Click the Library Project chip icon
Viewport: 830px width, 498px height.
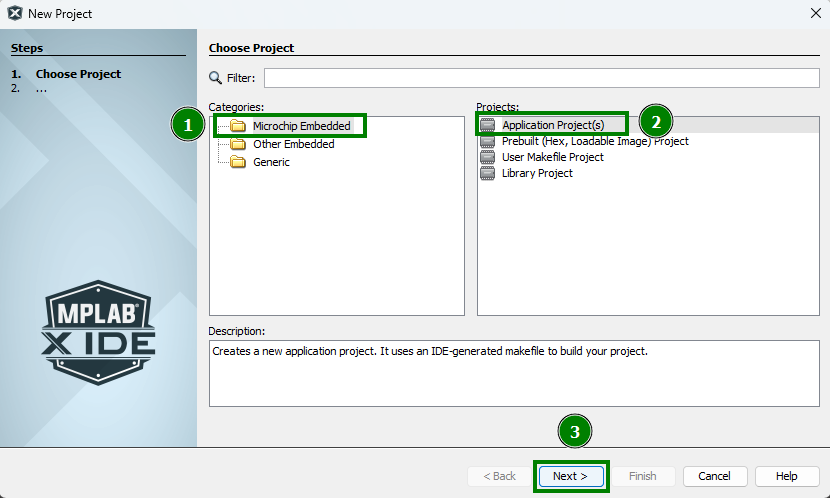(x=488, y=173)
